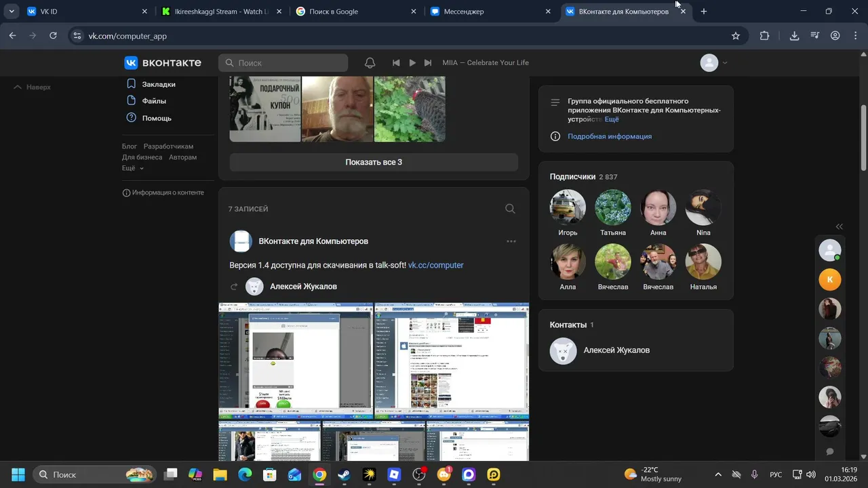Bookmark this page with the star
Viewport: 868px width, 488px height.
coord(736,36)
